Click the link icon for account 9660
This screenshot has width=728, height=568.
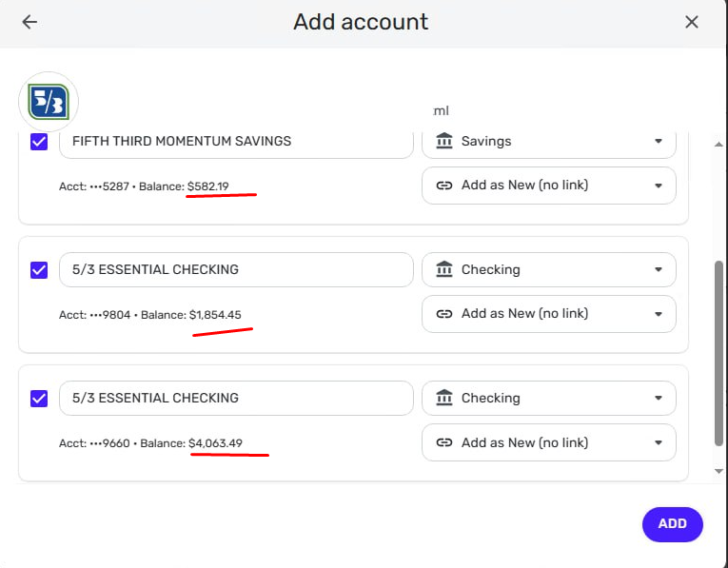[x=444, y=442]
